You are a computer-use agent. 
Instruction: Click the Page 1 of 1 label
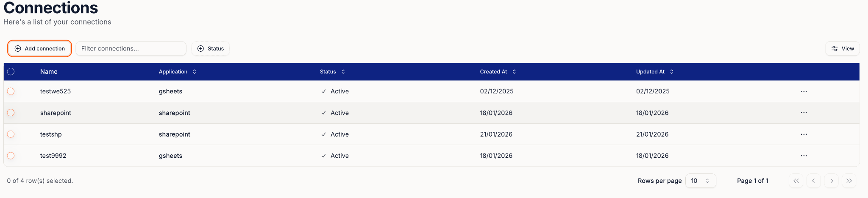[753, 181]
